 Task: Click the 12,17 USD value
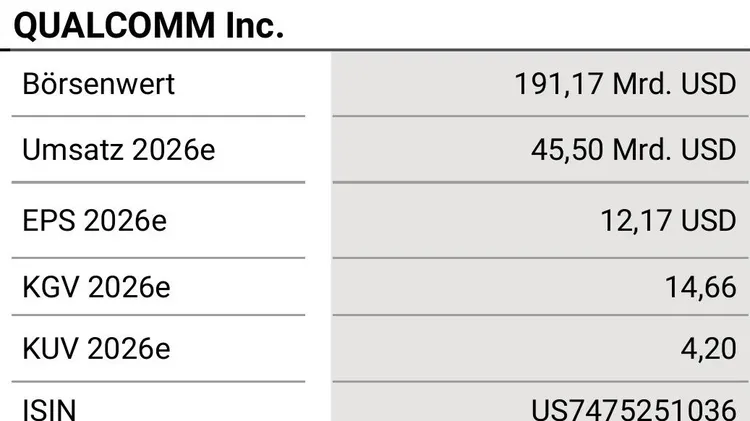click(668, 220)
